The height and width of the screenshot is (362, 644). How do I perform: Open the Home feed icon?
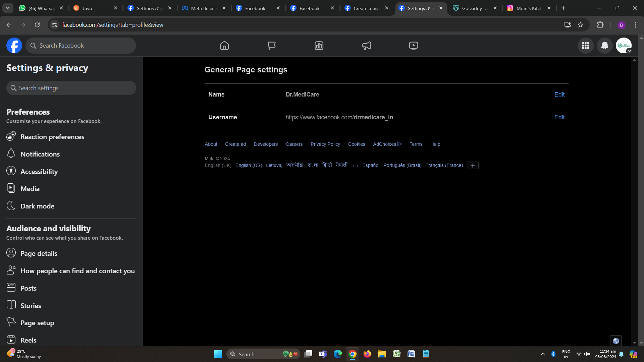pyautogui.click(x=224, y=46)
